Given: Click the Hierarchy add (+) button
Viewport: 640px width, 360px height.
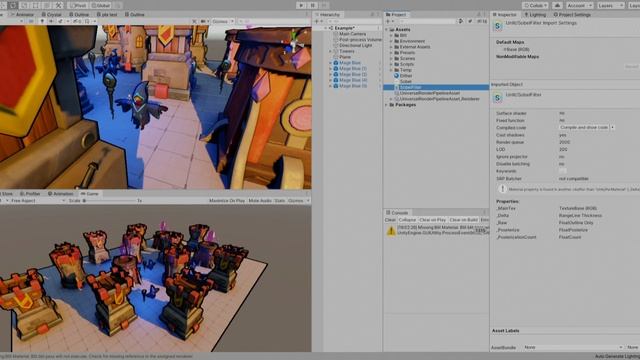Looking at the screenshot, I should [x=317, y=21].
